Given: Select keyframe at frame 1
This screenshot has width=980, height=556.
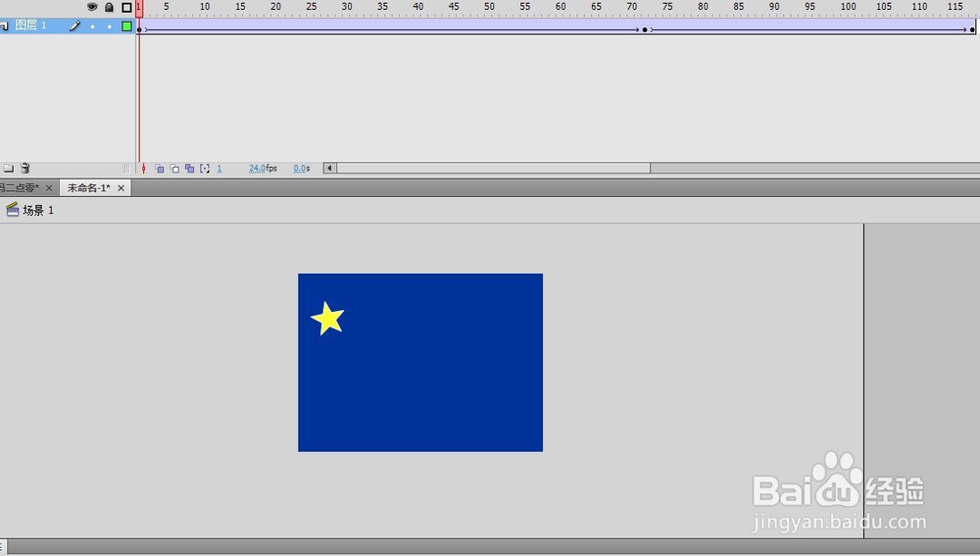Looking at the screenshot, I should [139, 29].
